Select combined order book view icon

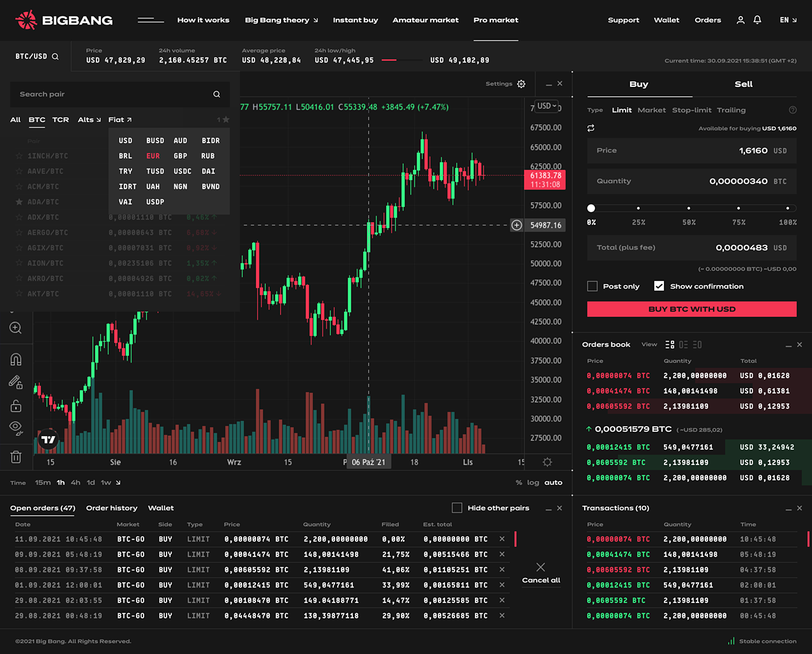(670, 344)
